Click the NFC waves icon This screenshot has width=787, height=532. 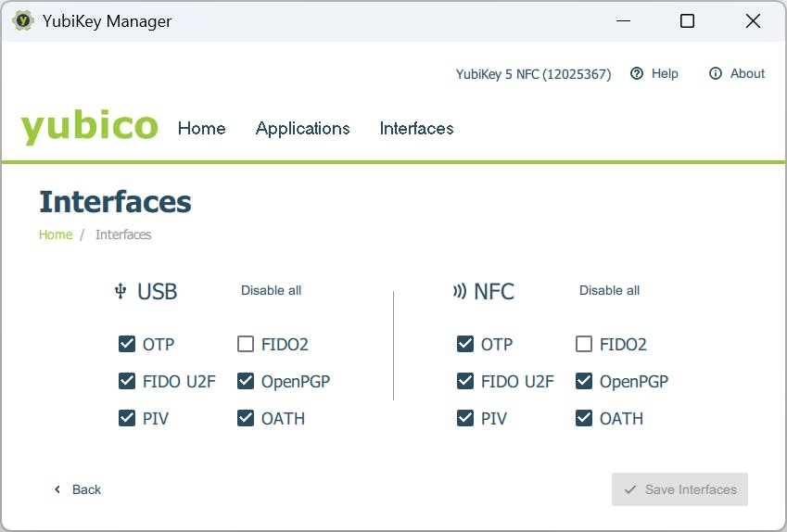(x=459, y=291)
